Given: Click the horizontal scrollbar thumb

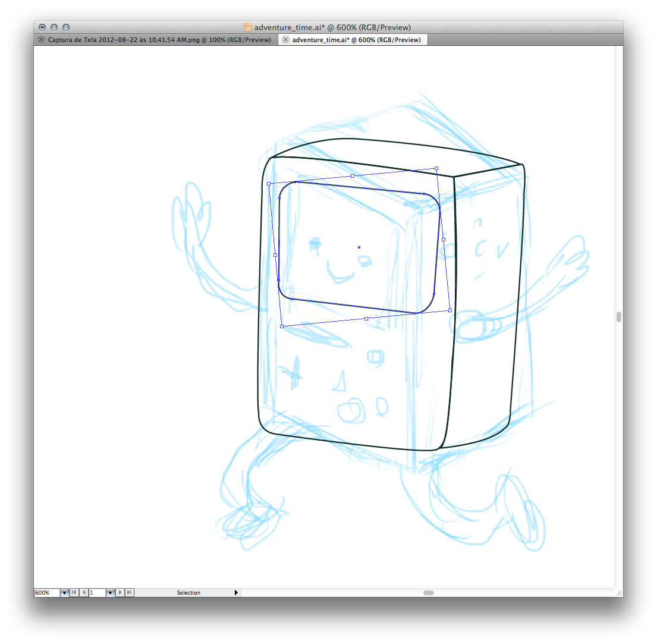Looking at the screenshot, I should pos(429,593).
